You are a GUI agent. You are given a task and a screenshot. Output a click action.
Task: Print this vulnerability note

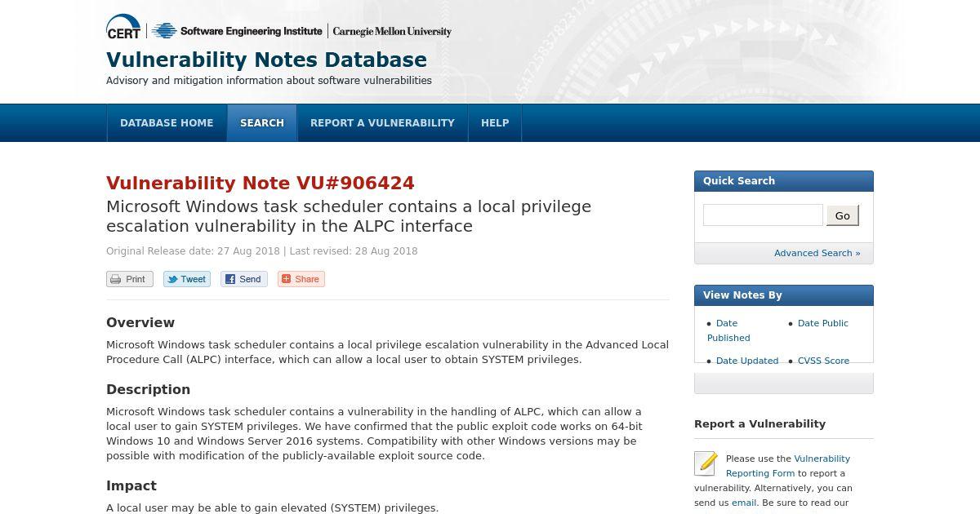click(129, 279)
